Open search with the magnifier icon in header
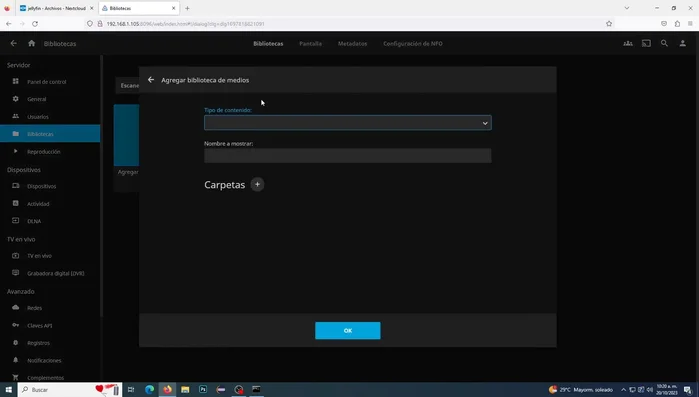 [664, 43]
